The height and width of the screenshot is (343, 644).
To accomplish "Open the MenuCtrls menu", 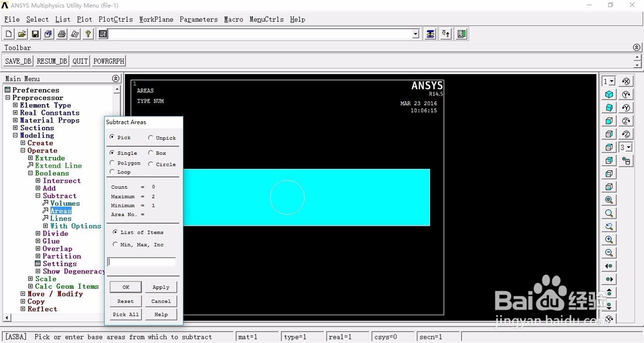I will tap(267, 19).
